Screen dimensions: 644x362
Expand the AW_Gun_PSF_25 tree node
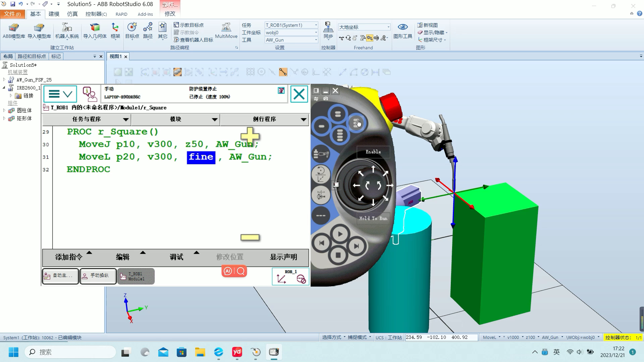tap(4, 80)
